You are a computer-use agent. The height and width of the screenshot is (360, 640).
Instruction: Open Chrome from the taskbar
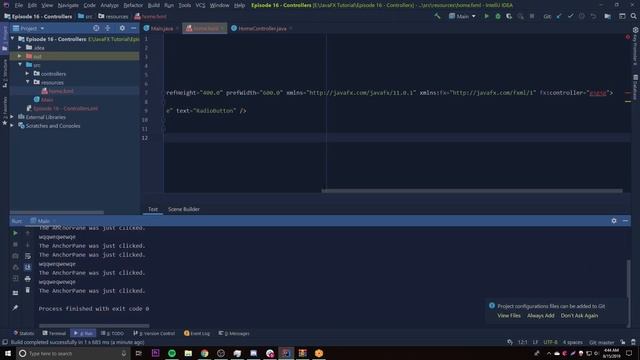coord(204,353)
